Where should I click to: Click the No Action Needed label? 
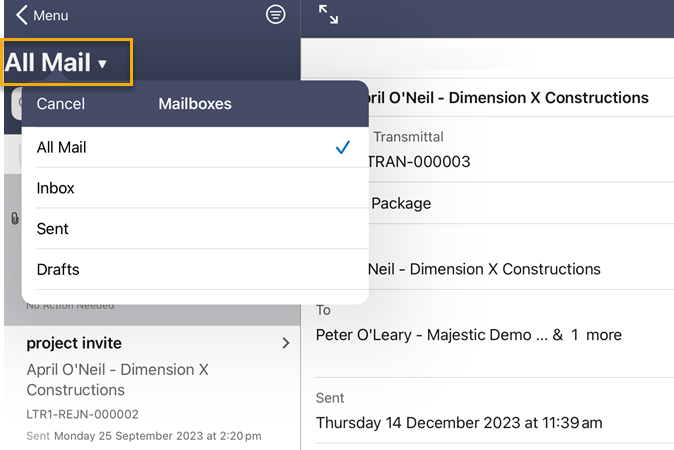point(70,305)
